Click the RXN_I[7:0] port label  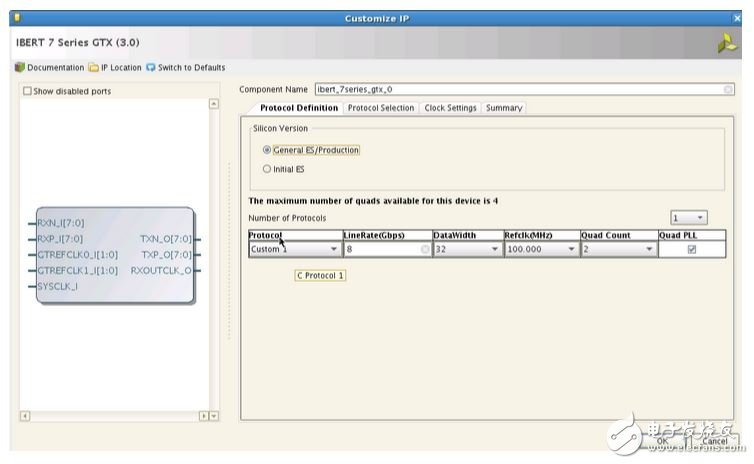click(x=61, y=223)
